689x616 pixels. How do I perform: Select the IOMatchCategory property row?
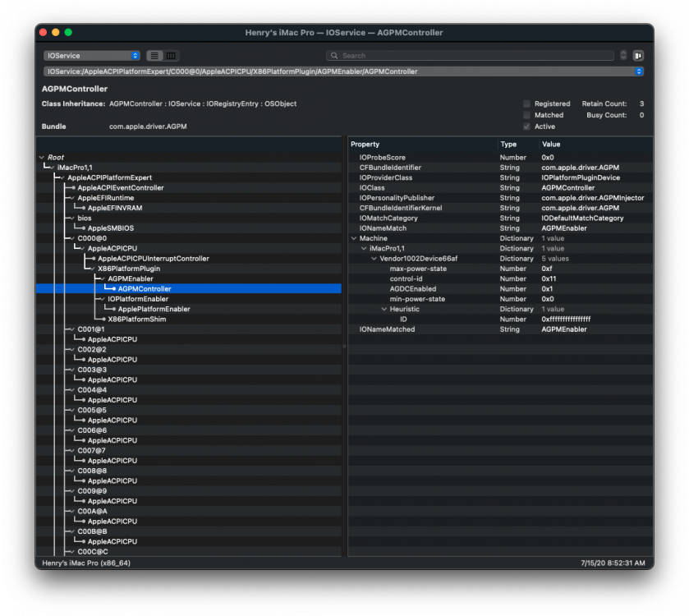coord(500,218)
